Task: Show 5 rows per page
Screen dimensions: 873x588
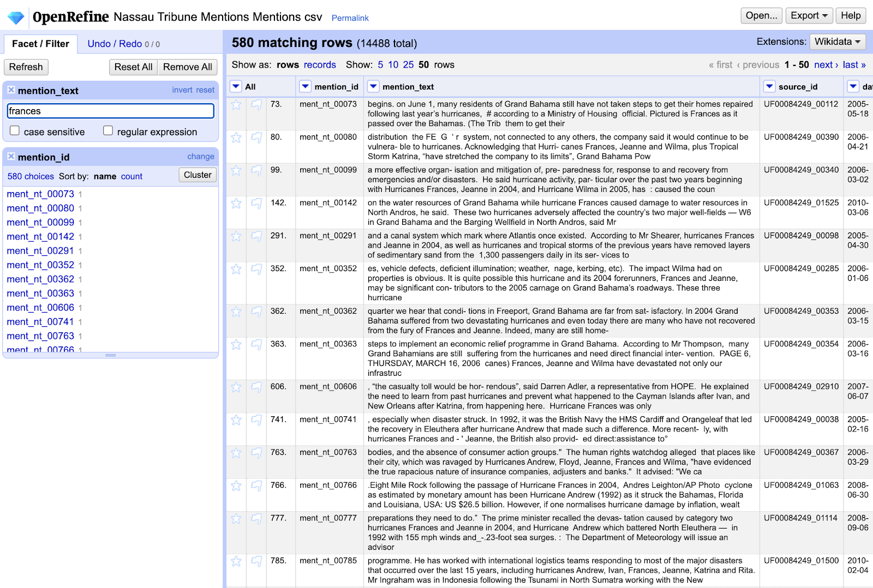Action: coord(380,65)
